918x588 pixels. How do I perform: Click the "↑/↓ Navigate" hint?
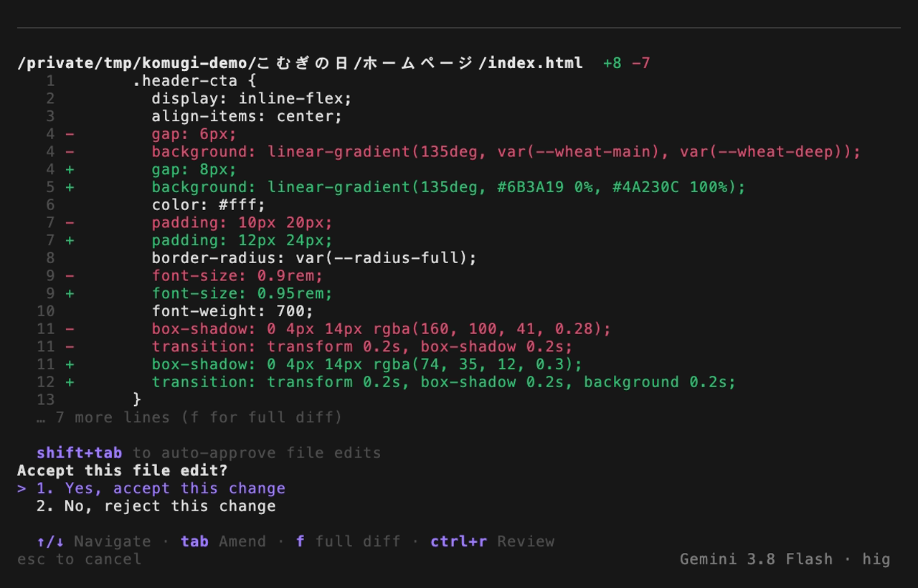point(94,541)
